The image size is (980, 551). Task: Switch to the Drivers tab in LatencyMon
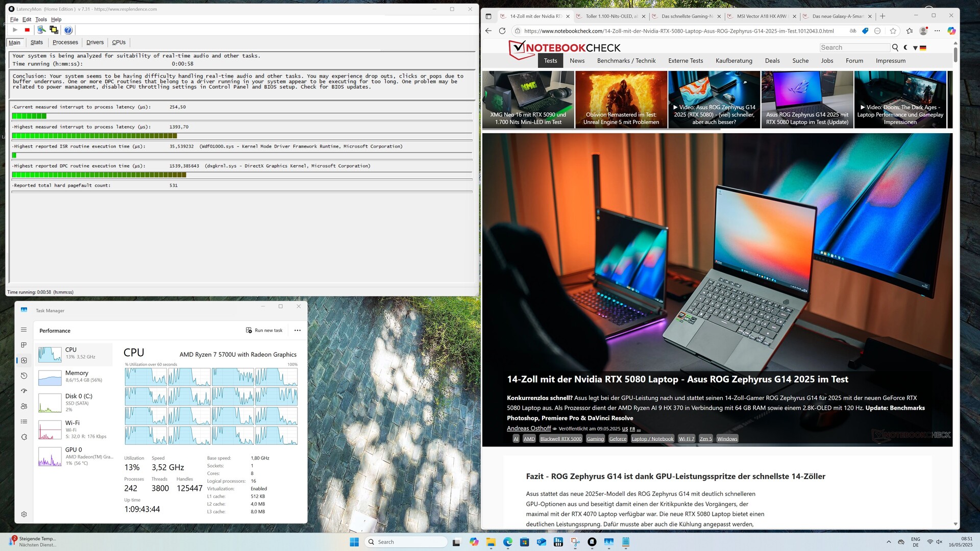click(x=95, y=42)
